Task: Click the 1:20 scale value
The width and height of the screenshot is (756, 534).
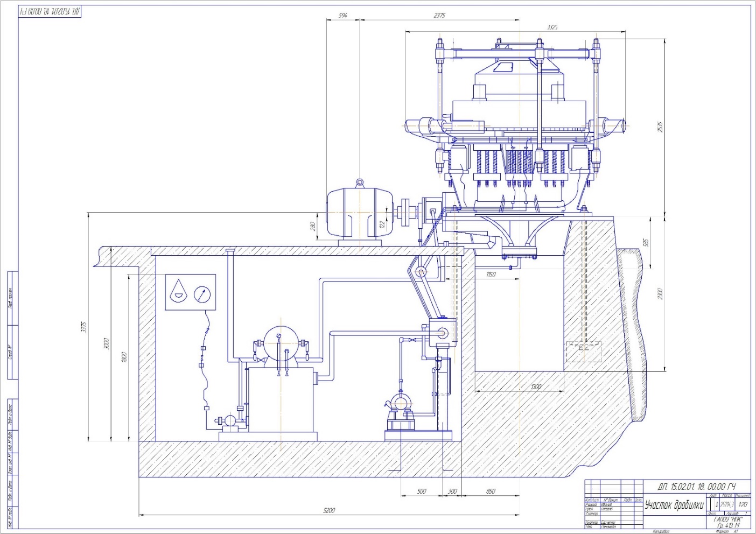Action: click(743, 505)
